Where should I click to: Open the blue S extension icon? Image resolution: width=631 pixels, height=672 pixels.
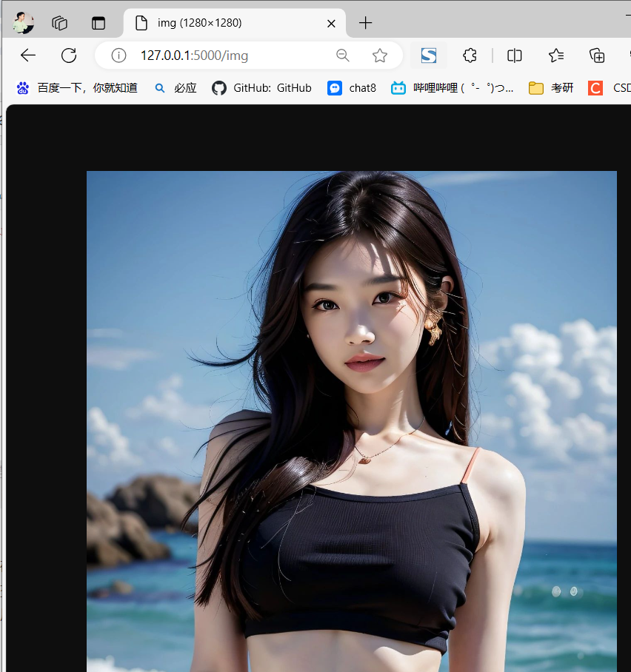(x=429, y=56)
